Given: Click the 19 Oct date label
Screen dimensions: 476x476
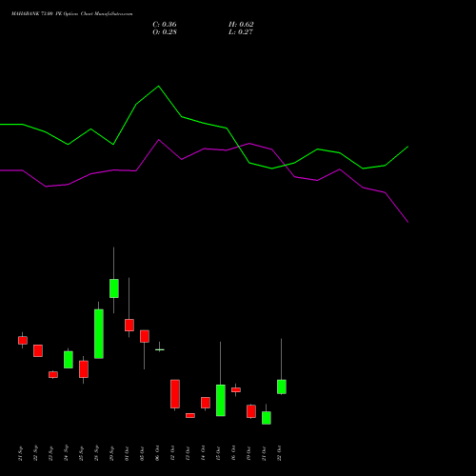Looking at the screenshot, I should (x=249, y=453).
